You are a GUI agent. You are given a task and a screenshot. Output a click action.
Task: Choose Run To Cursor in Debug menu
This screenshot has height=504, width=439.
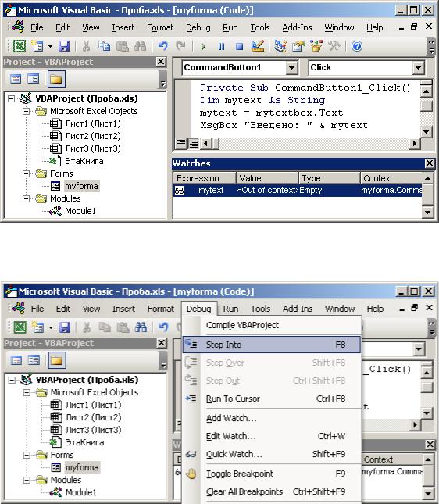[272, 399]
